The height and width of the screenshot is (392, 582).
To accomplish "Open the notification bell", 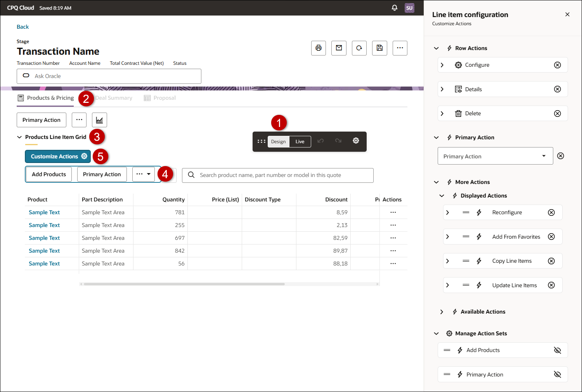I will pos(395,7).
